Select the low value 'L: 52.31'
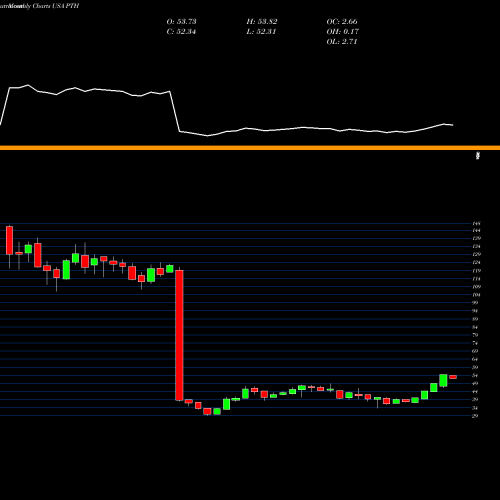The image size is (500, 500). coord(261,32)
